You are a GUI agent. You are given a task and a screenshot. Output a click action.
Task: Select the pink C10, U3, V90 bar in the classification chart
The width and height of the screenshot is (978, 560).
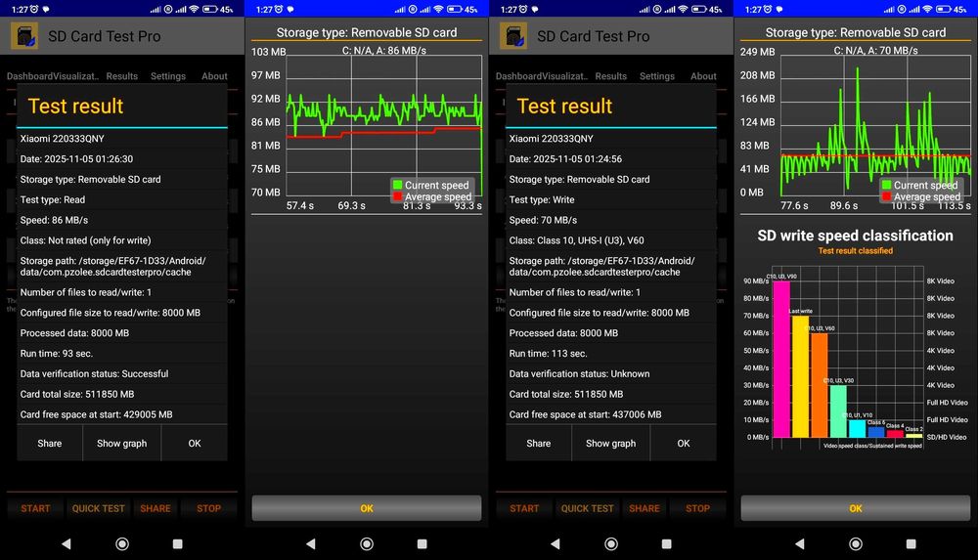click(x=781, y=360)
